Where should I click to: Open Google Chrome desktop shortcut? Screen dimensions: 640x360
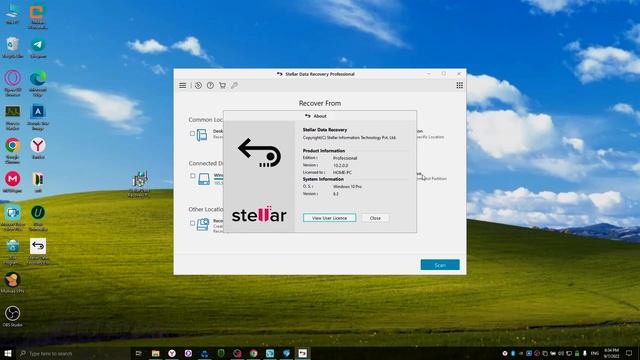[13, 150]
